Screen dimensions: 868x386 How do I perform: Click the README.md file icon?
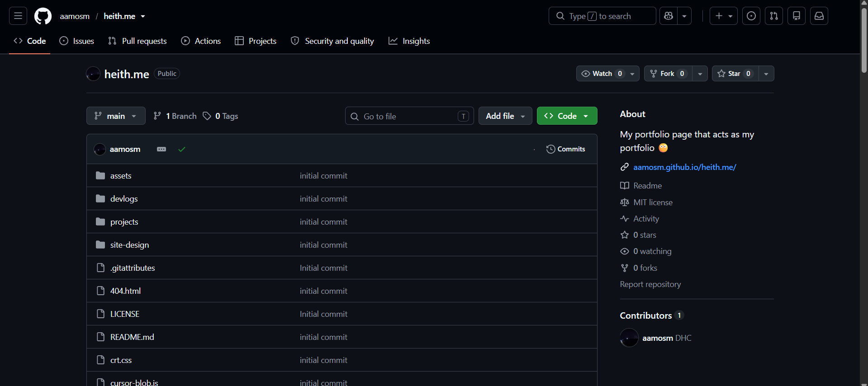click(x=100, y=337)
